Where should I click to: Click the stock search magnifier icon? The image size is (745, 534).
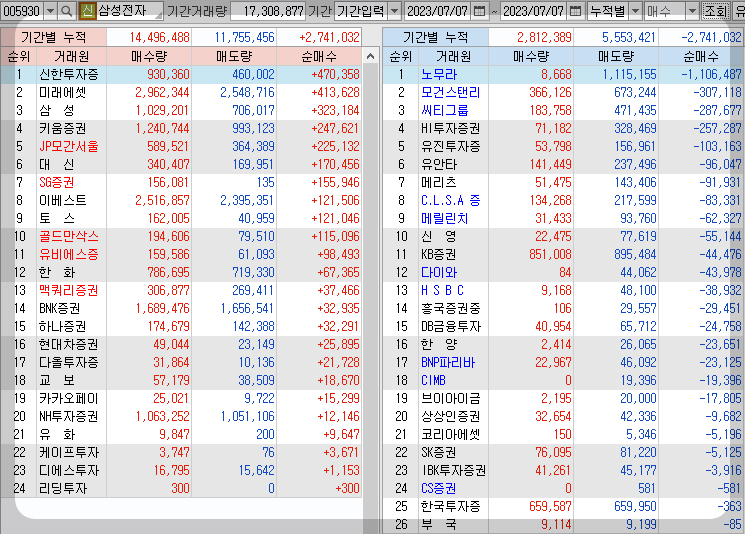pos(67,10)
